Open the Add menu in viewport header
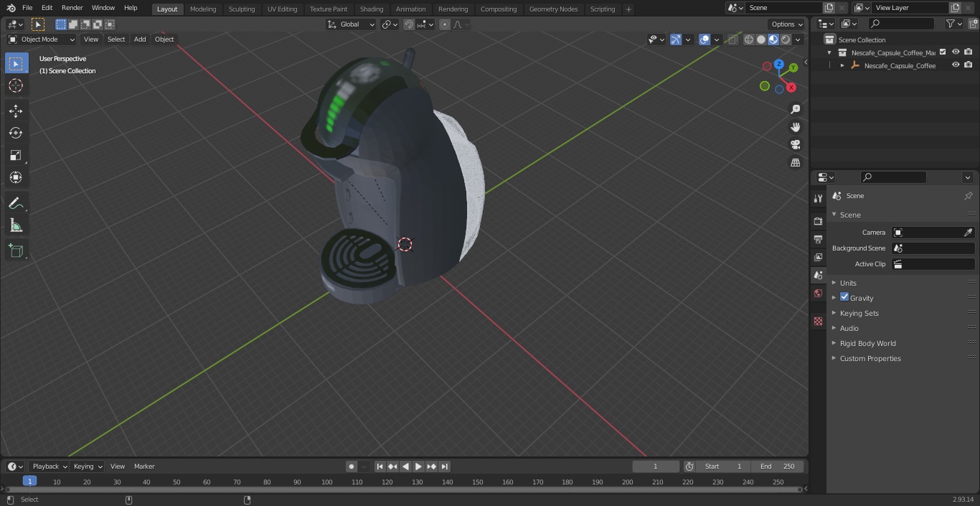The height and width of the screenshot is (506, 980). 140,39
